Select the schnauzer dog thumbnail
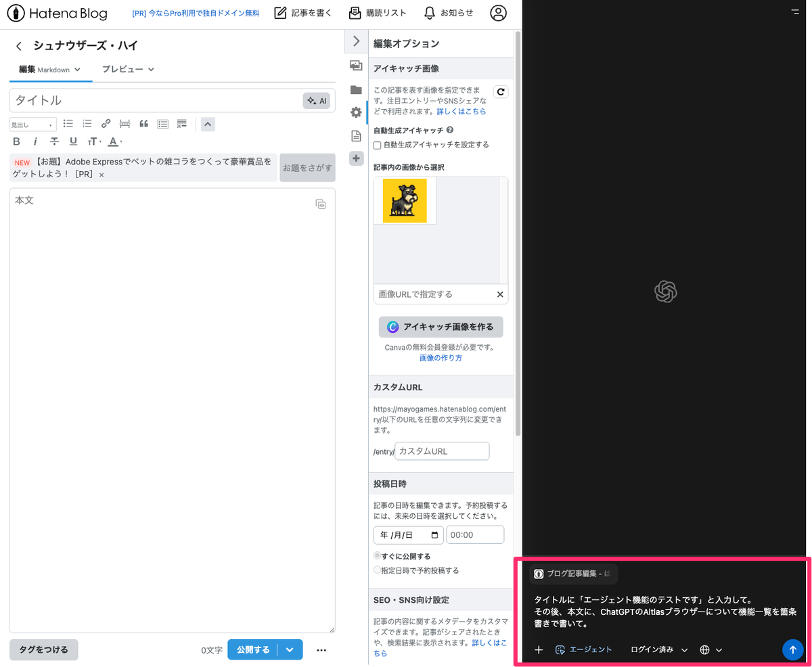 tap(405, 200)
